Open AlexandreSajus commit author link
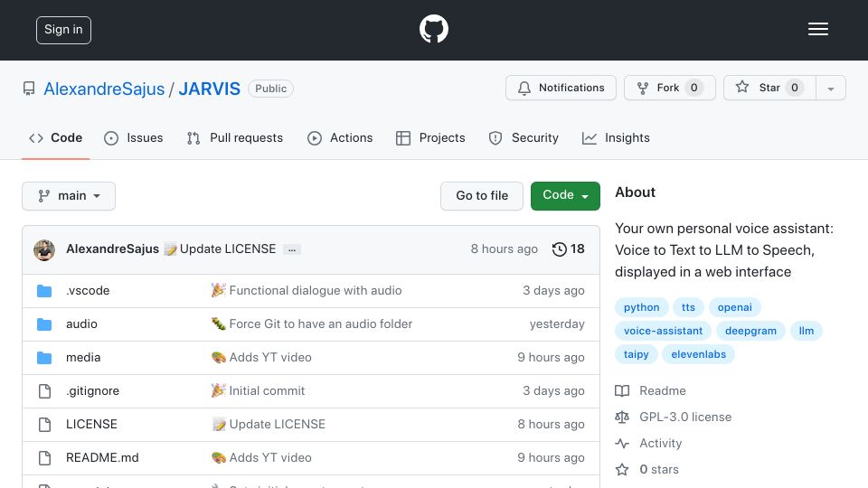The image size is (868, 488). pos(112,249)
